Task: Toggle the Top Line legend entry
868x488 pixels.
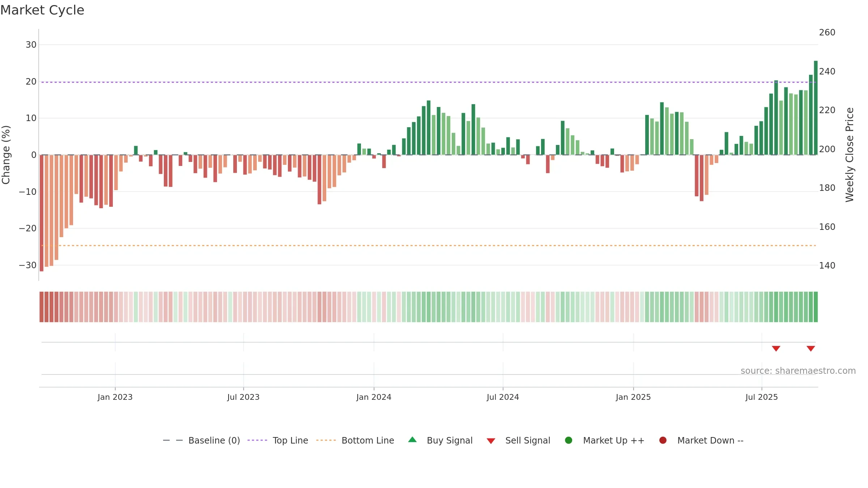Action: (x=277, y=440)
